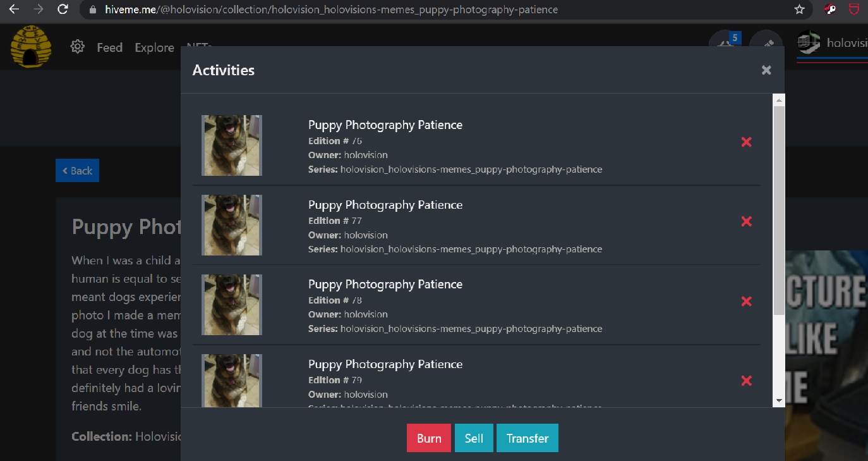
Task: Click Edition 79 puppy thumbnail
Action: (x=232, y=381)
